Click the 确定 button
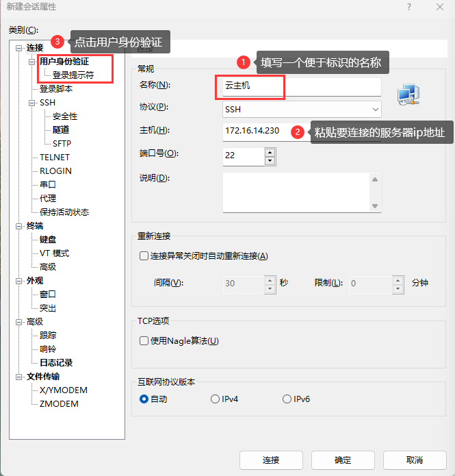455x476 pixels. click(x=343, y=460)
